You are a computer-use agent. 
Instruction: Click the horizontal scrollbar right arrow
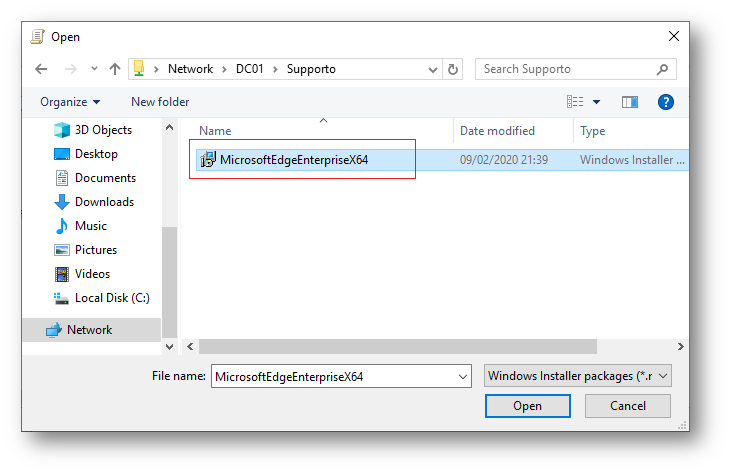[x=681, y=347]
